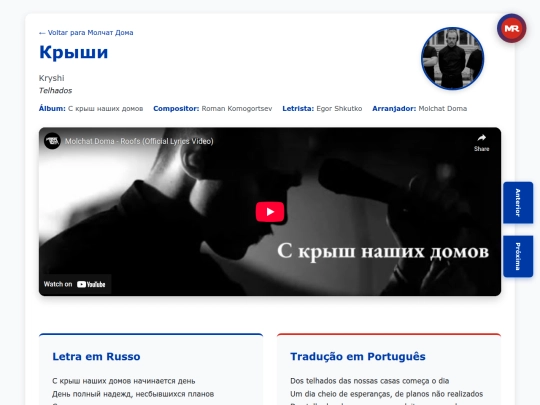Play the Molchat Doma YouTube video
Image resolution: width=540 pixels, height=405 pixels.
click(270, 211)
